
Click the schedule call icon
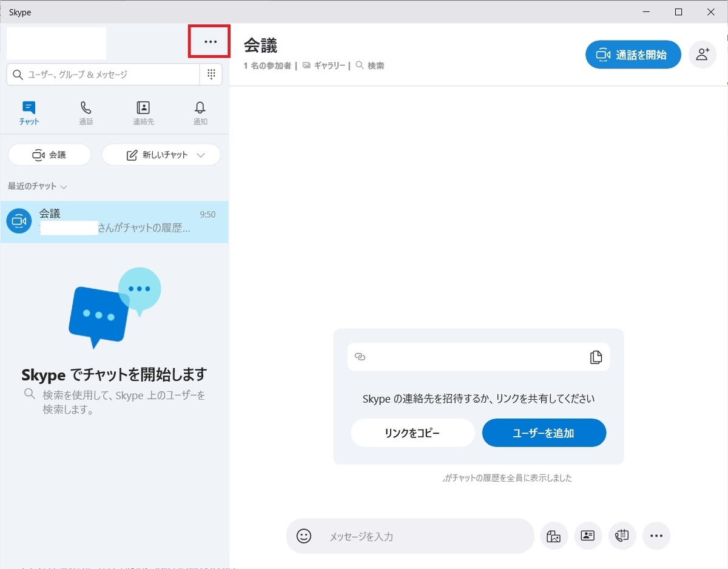[622, 536]
